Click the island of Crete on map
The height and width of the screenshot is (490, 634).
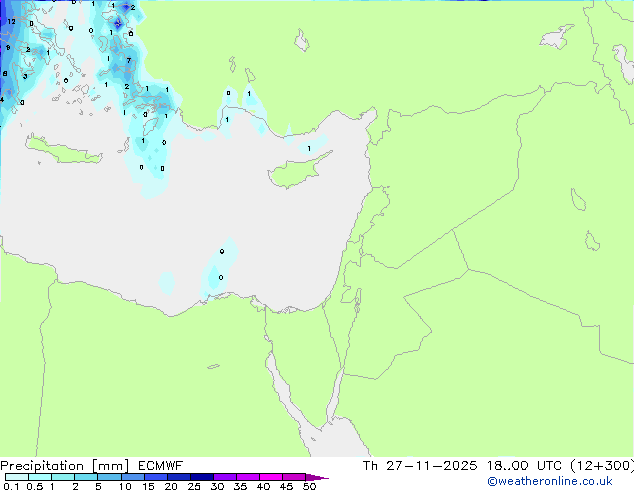point(63,150)
